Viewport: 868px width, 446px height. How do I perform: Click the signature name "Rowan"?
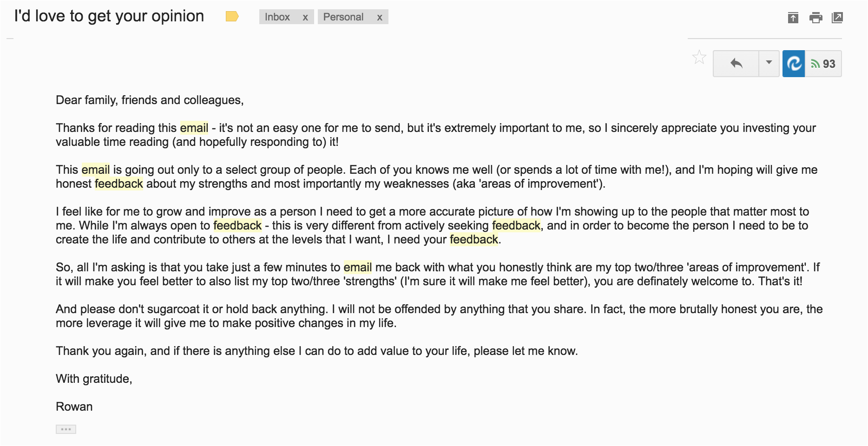pyautogui.click(x=74, y=407)
